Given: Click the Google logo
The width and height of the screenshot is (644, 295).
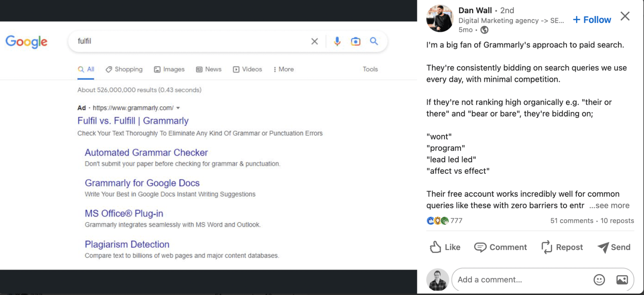Looking at the screenshot, I should click(26, 41).
